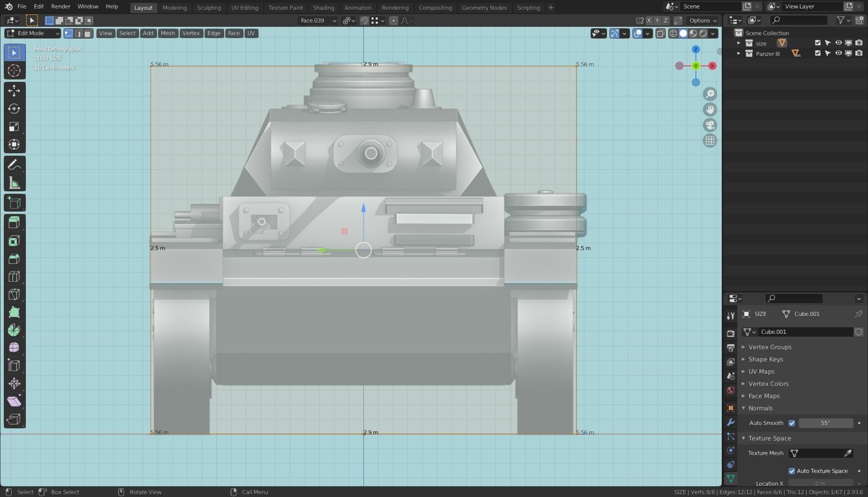Enable vertex select mode
Screen dimensions: 868x497
tap(69, 33)
